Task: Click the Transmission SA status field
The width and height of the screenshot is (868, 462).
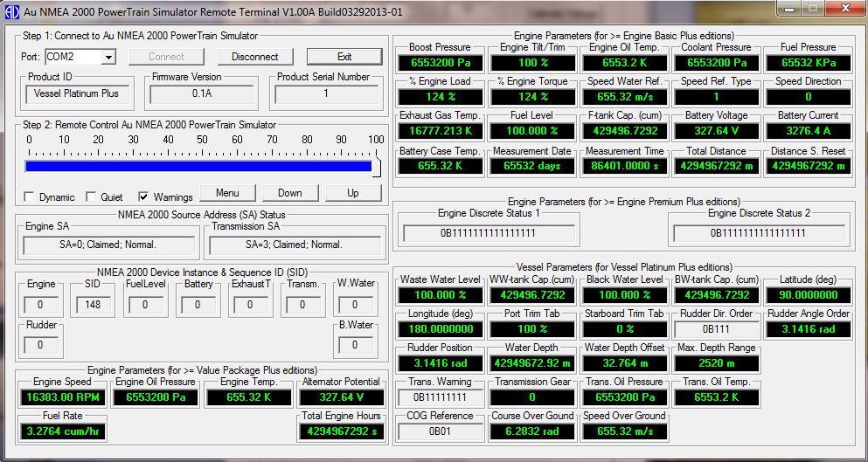Action: tap(294, 245)
